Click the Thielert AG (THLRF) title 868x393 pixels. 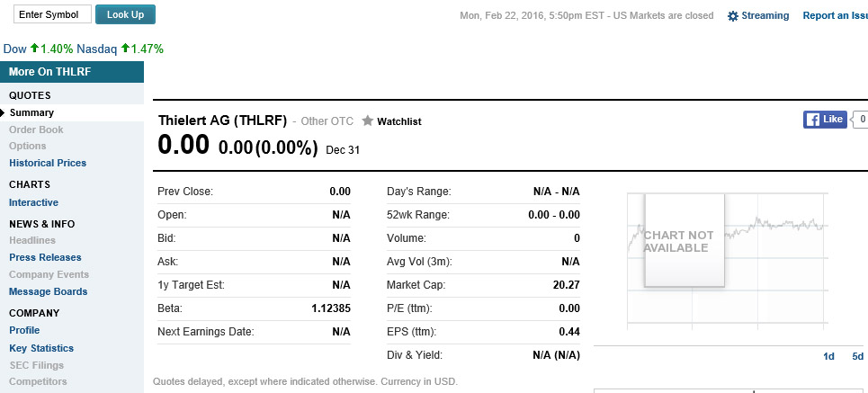click(x=222, y=120)
